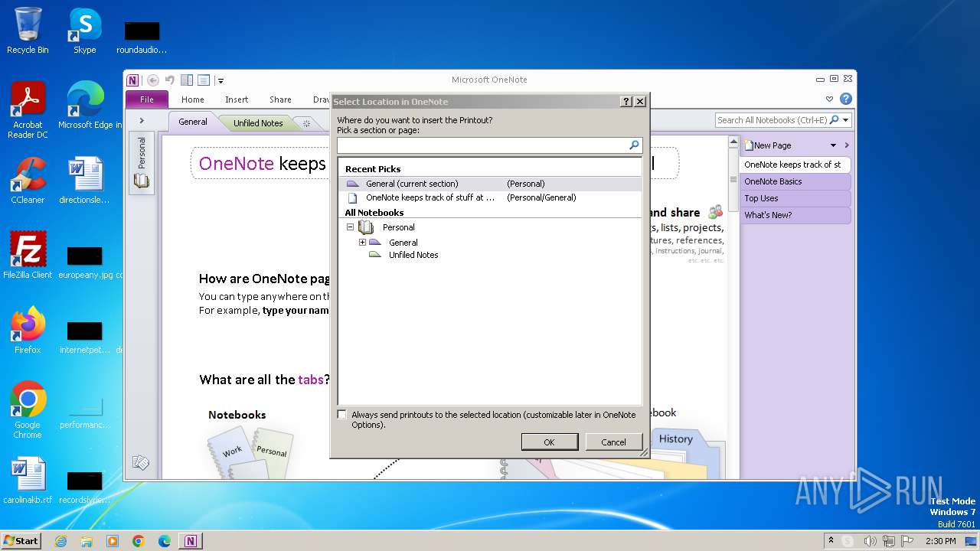Screen dimensions: 980x551
Task: Open the Share ribbon tab
Action: click(x=280, y=99)
